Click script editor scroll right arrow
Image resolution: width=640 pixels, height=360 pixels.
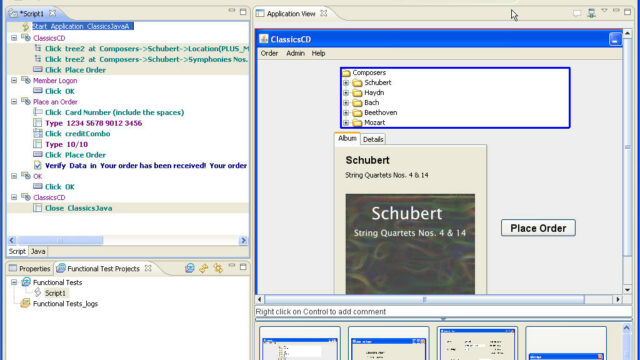243,240
